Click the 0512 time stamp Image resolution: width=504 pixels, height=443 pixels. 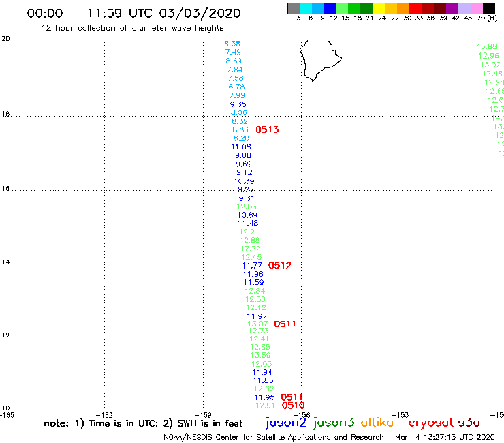pos(280,266)
